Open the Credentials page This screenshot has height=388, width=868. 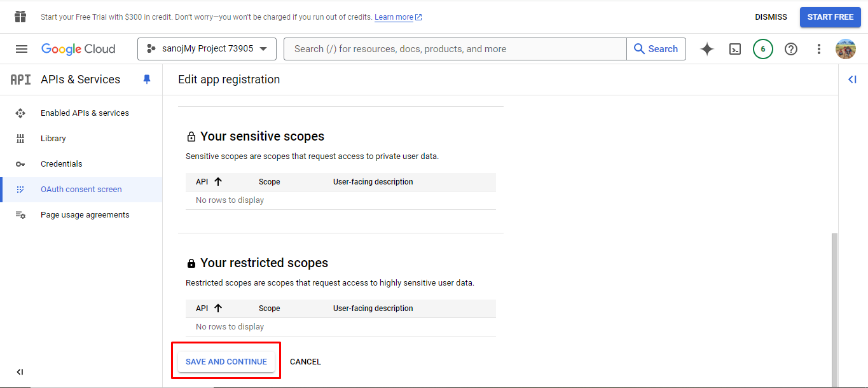click(61, 164)
